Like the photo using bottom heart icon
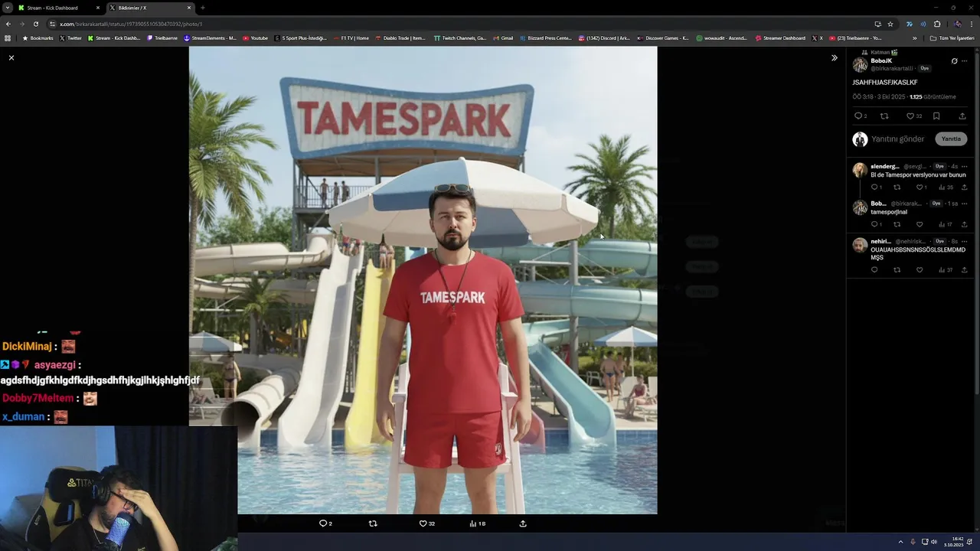The image size is (980, 551). click(x=423, y=523)
